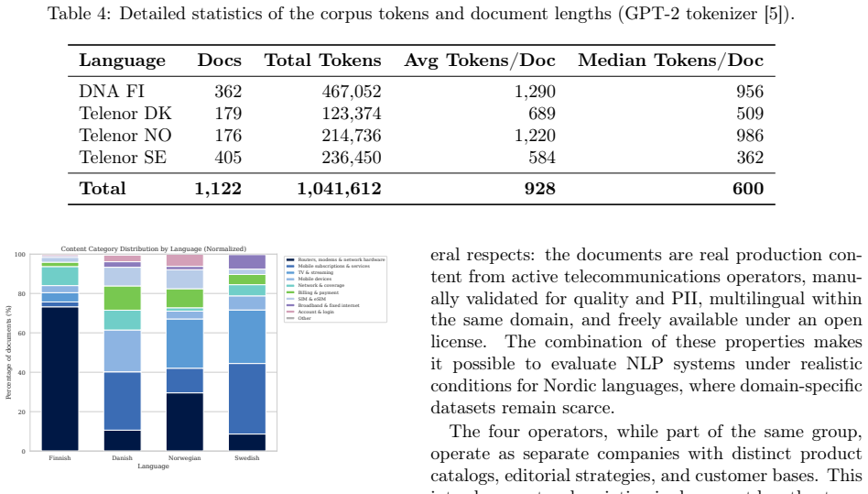Screen dimensions: 868x494
Task: Click the 'Mobile subscriptions & services' legend swatch
Action: click(x=290, y=267)
